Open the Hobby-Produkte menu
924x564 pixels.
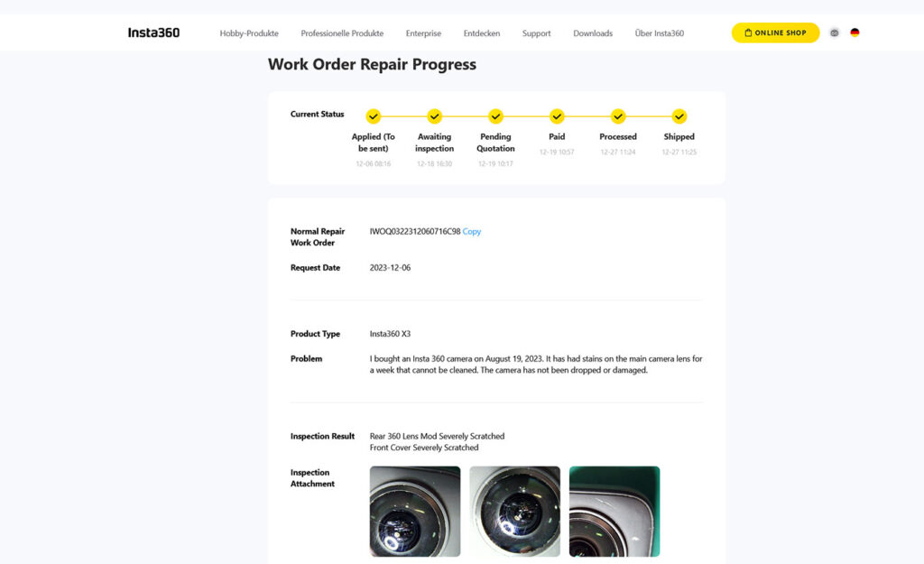point(249,33)
